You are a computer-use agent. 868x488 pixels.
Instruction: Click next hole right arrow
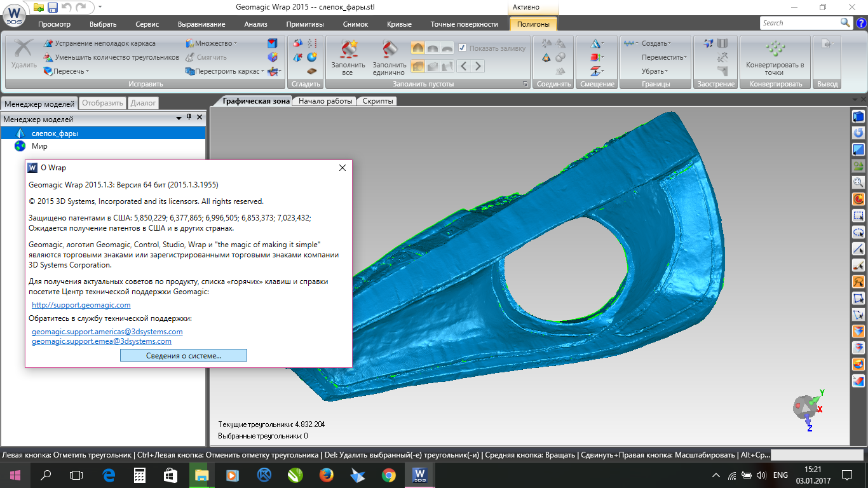478,66
